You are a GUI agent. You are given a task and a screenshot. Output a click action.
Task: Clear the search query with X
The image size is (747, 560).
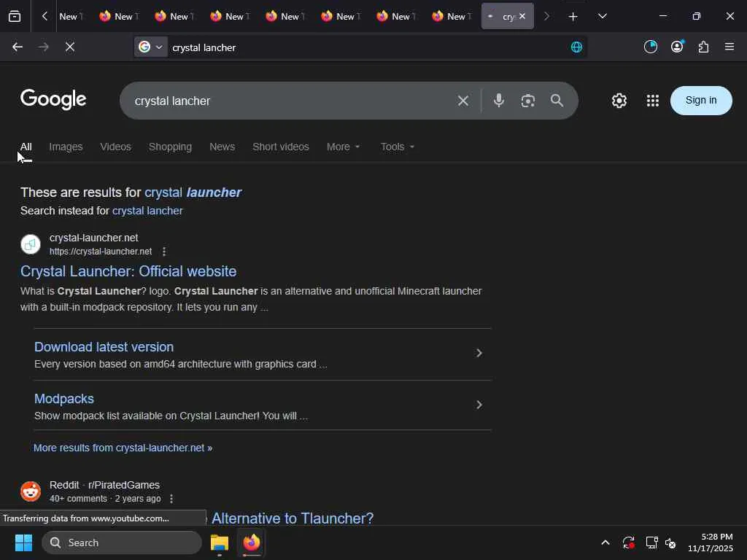pyautogui.click(x=463, y=101)
